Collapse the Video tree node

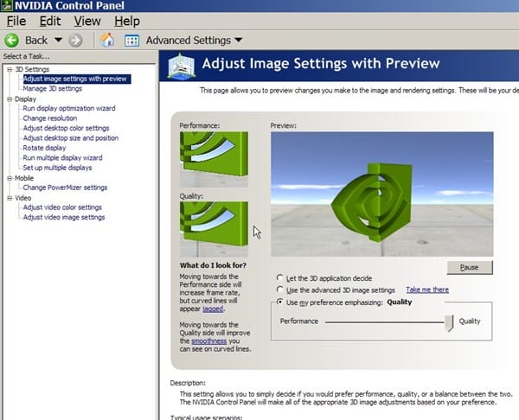10,198
